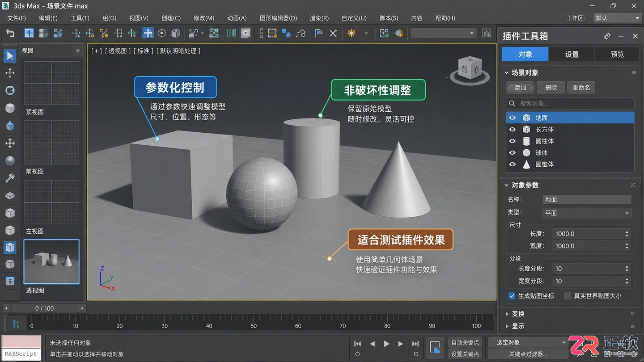Screen dimensions: 644x362
Task: Click the grey sphere icon in left sidebar
Action: pos(10,160)
